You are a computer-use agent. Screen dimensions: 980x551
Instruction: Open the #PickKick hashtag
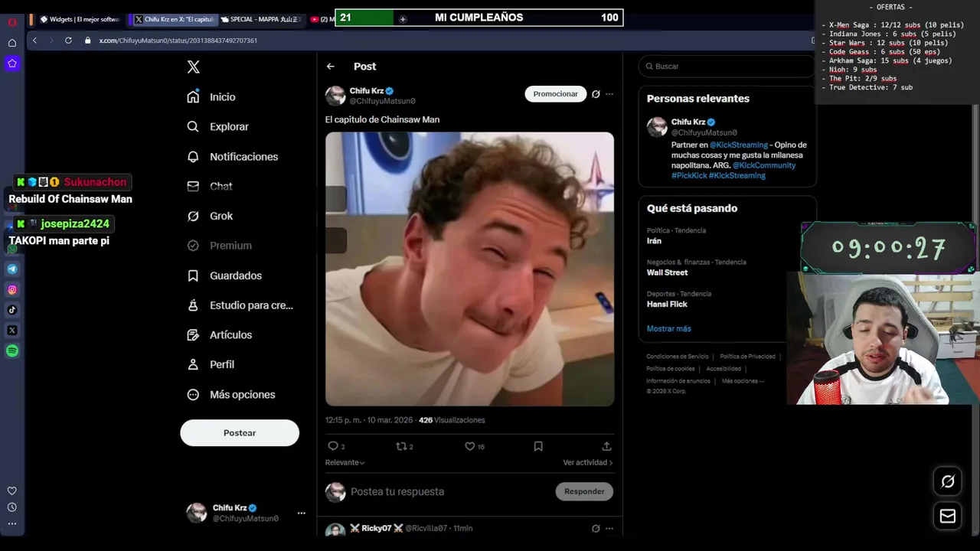[689, 176]
